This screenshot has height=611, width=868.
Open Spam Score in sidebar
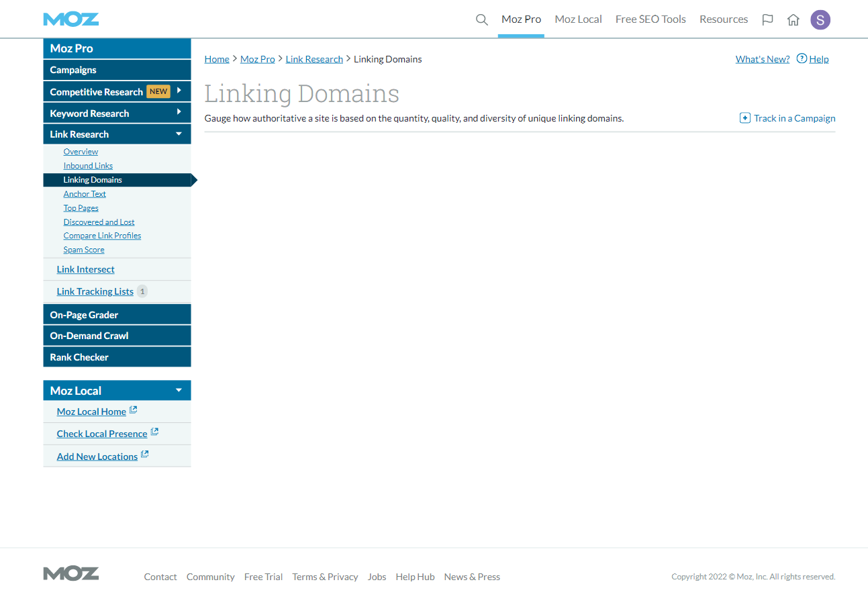pyautogui.click(x=84, y=250)
